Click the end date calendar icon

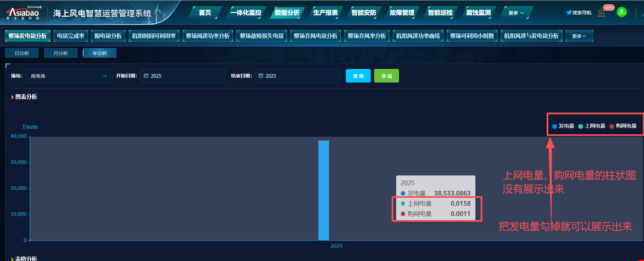coord(261,76)
